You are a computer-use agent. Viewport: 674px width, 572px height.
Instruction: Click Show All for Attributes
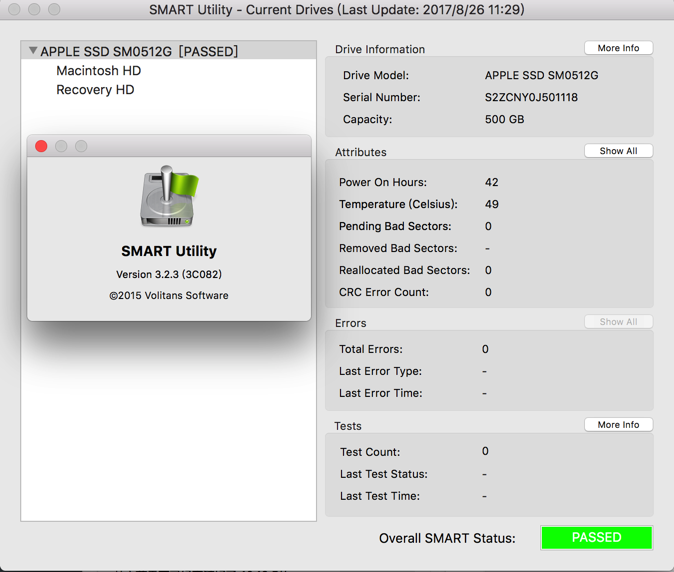[x=619, y=151]
